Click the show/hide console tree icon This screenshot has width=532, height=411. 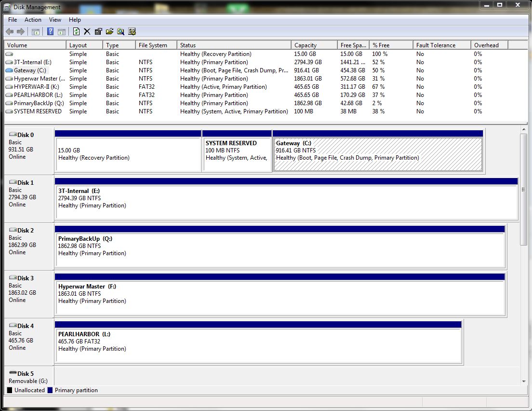pyautogui.click(x=36, y=32)
